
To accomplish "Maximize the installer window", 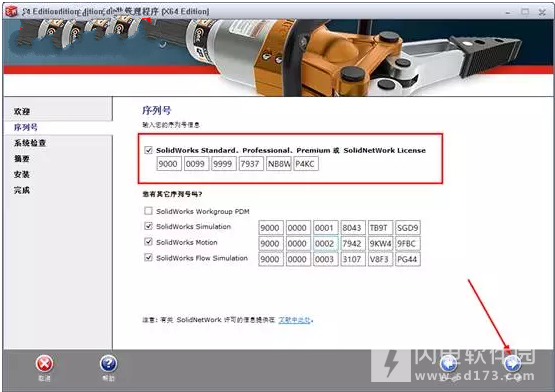I will (x=525, y=12).
